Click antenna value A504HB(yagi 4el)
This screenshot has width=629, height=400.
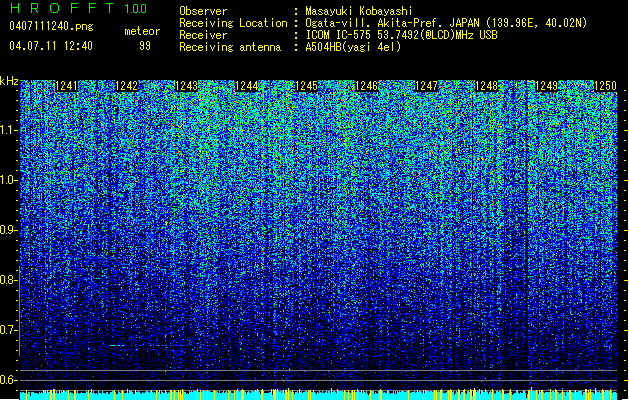353,47
